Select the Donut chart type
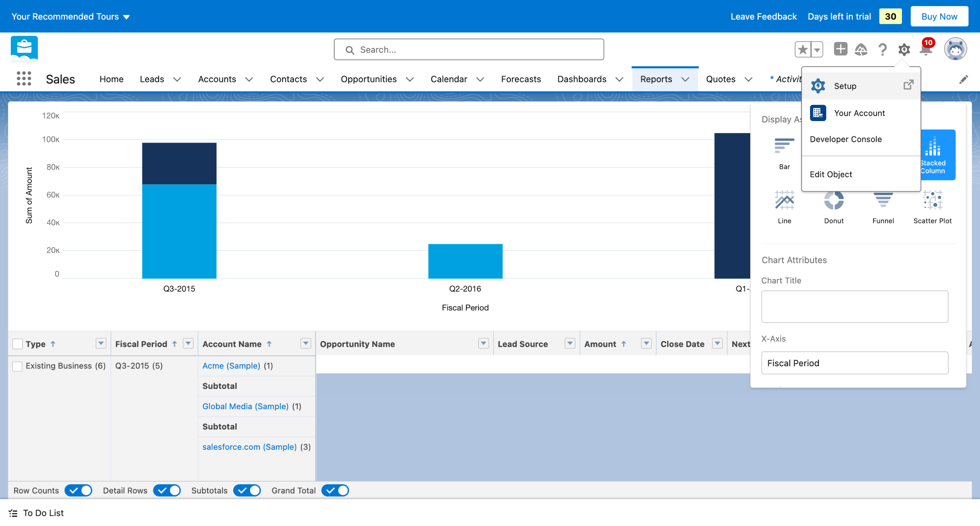This screenshot has width=980, height=526. click(834, 207)
